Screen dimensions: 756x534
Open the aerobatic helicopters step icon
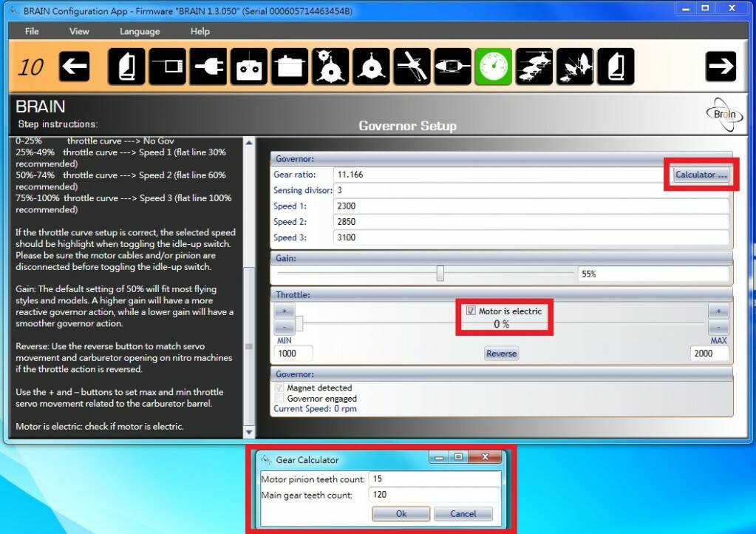click(x=575, y=67)
